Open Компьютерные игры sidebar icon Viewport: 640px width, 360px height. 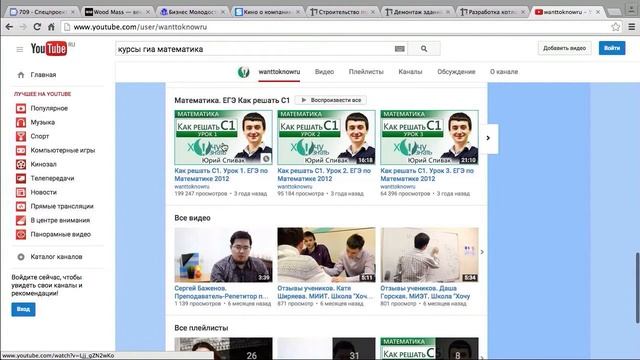click(21, 150)
